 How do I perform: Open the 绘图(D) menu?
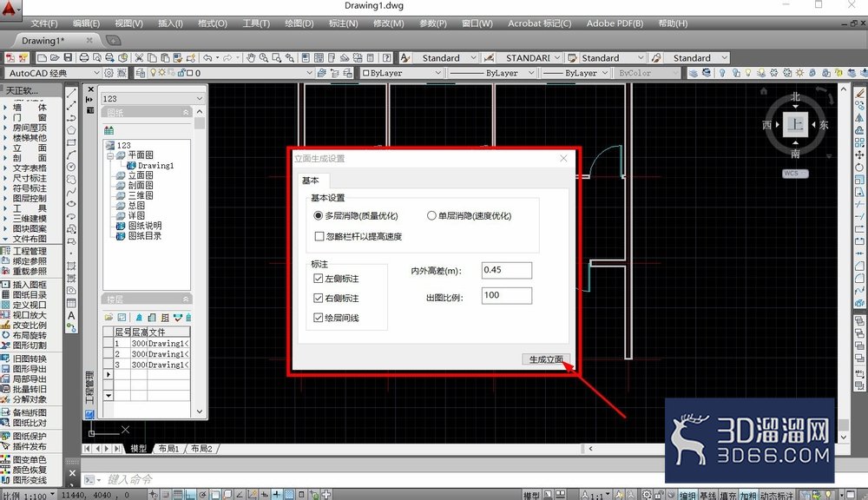299,23
